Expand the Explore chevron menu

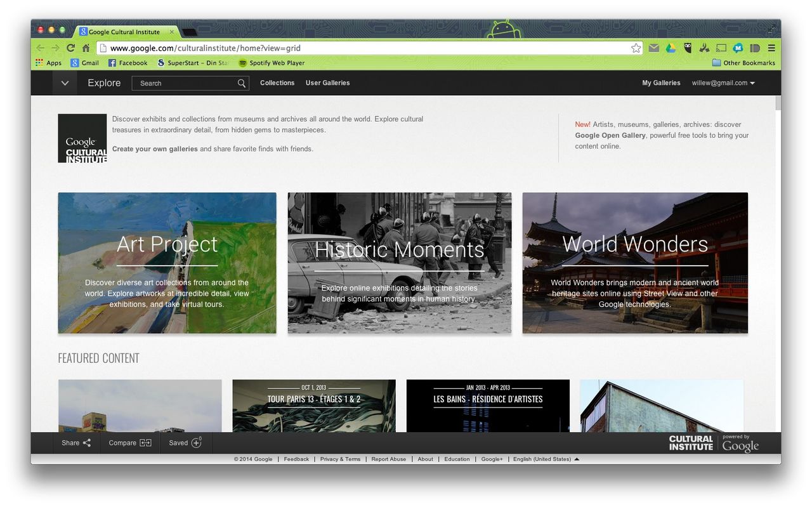[65, 83]
